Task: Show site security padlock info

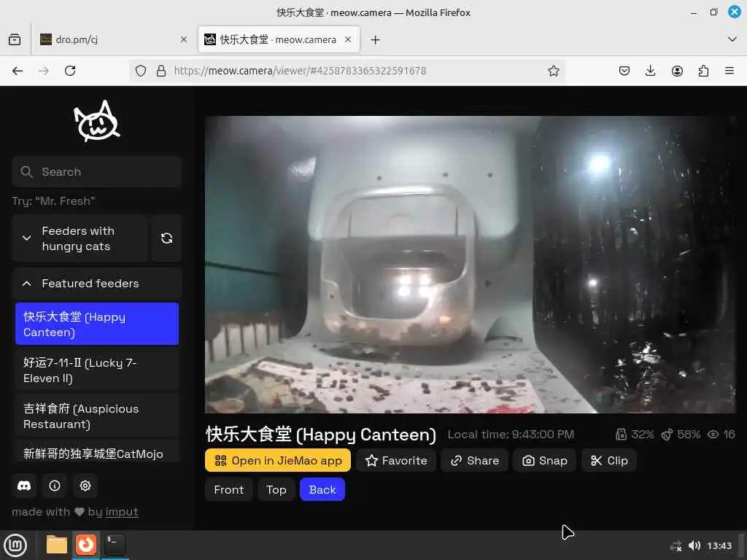Action: [x=161, y=71]
